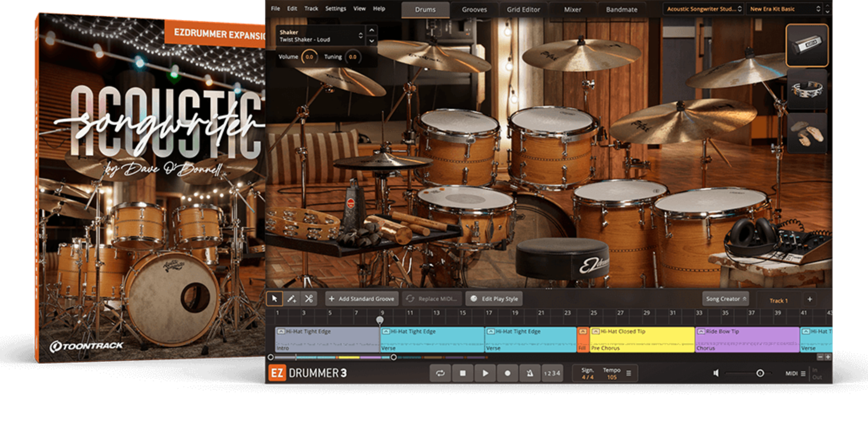The width and height of the screenshot is (868, 423).
Task: Start playback with Play button
Action: coord(485,373)
